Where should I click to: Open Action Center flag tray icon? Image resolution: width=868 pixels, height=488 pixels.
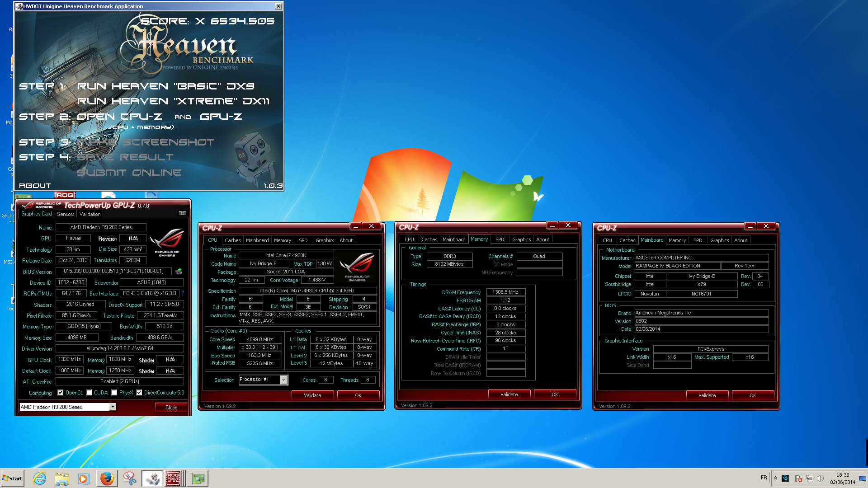[798, 479]
